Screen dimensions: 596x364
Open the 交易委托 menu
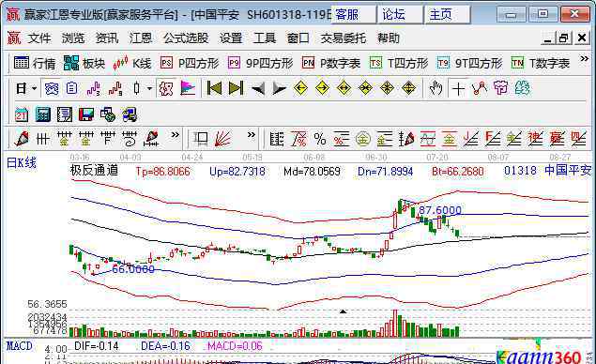pos(343,38)
